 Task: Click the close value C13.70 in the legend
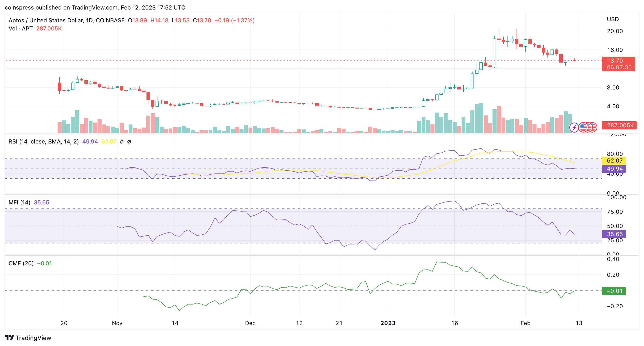(202, 20)
